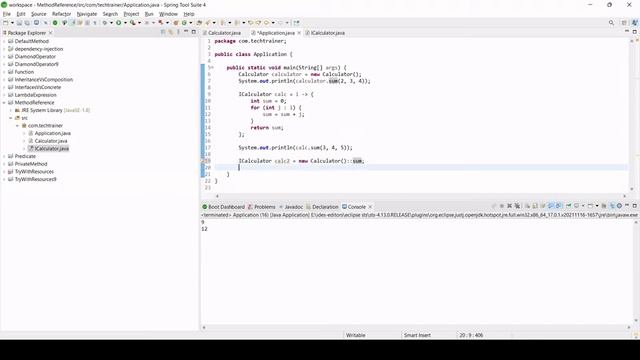Image resolution: width=640 pixels, height=360 pixels.
Task: Open the New wizard dropdown arrow
Action: [x=12, y=23]
